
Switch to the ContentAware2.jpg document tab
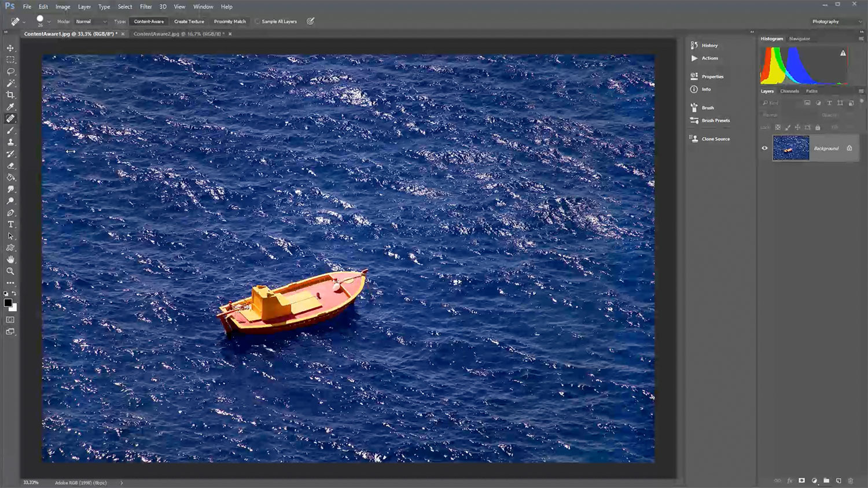pyautogui.click(x=179, y=34)
